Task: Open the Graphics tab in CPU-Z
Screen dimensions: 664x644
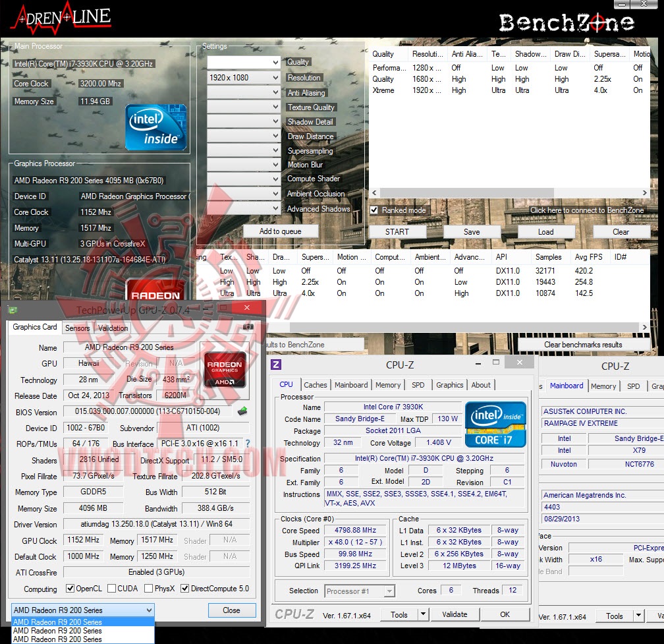Action: tap(450, 385)
